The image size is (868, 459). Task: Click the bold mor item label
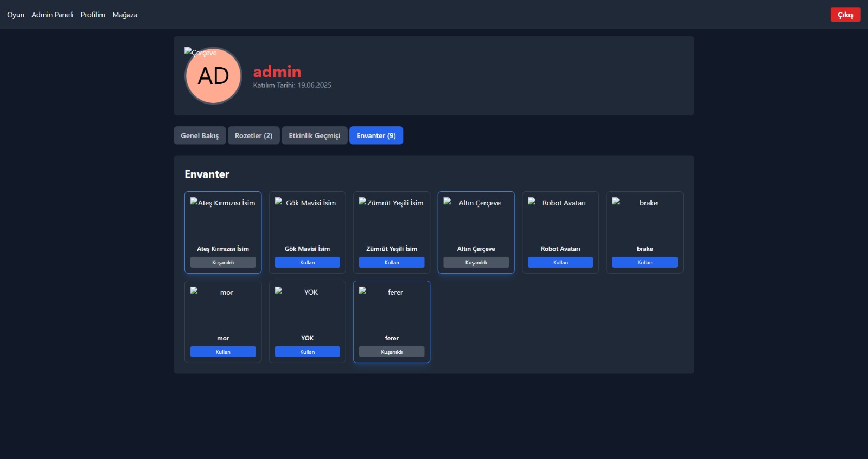[223, 338]
